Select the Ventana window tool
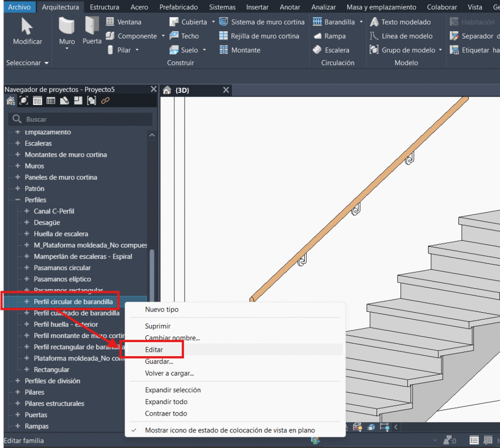500x448 pixels. pyautogui.click(x=124, y=22)
